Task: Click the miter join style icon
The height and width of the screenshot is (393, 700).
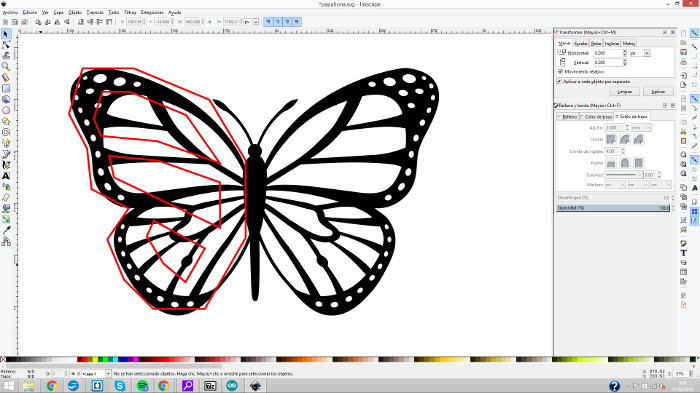Action: point(611,139)
